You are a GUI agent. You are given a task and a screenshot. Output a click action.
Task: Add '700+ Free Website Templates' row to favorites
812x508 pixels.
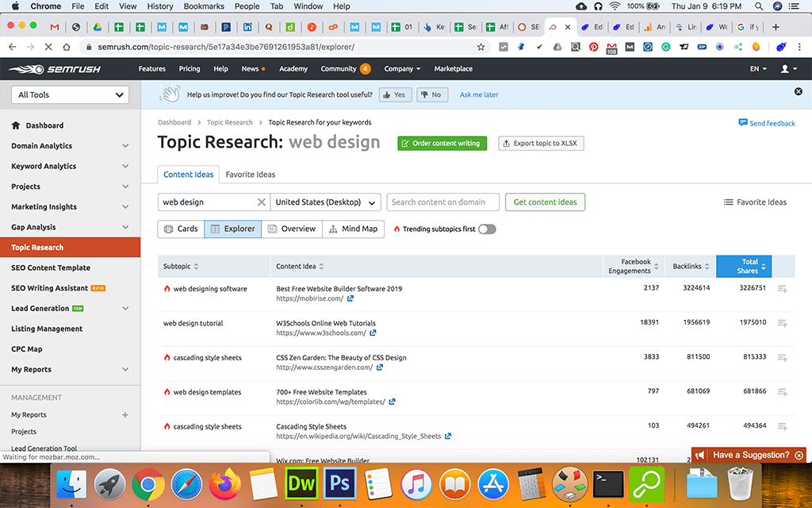click(783, 392)
